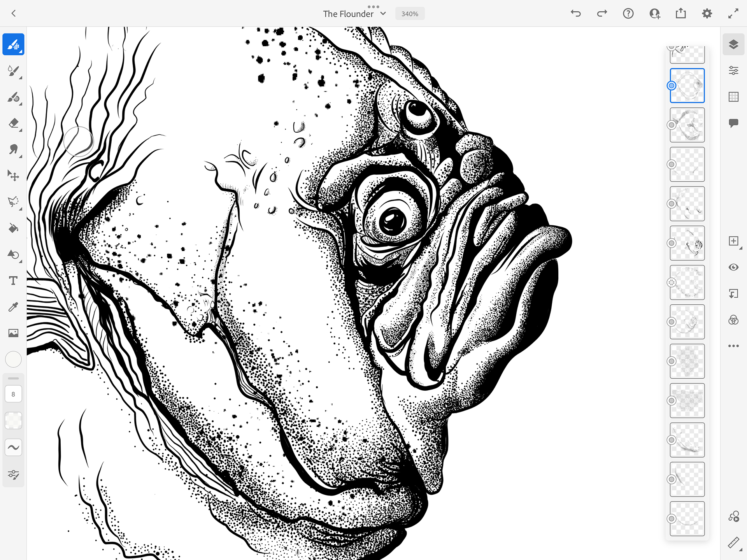Screen dimensions: 747x560
Task: Toggle layer visibility eye icon
Action: 733,267
